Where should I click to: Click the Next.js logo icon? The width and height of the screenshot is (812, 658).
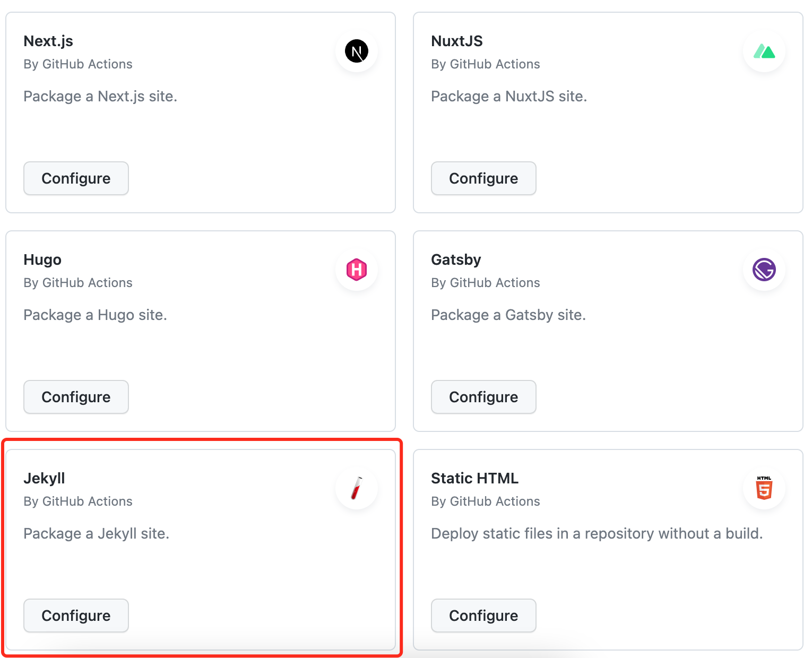coord(357,51)
